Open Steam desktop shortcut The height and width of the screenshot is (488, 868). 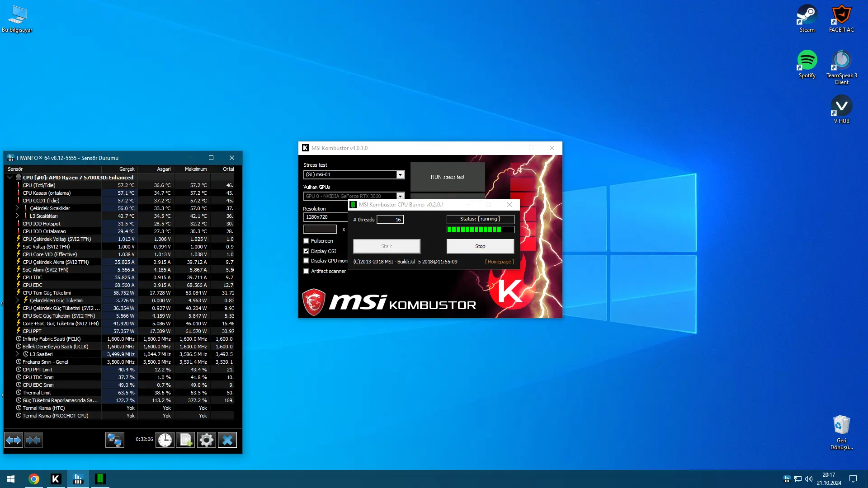[x=807, y=19]
